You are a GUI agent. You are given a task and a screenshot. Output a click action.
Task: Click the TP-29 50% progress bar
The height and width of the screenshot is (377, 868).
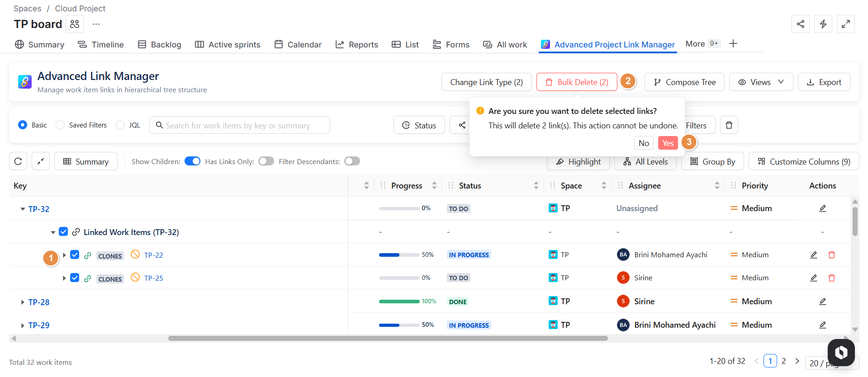click(x=399, y=325)
